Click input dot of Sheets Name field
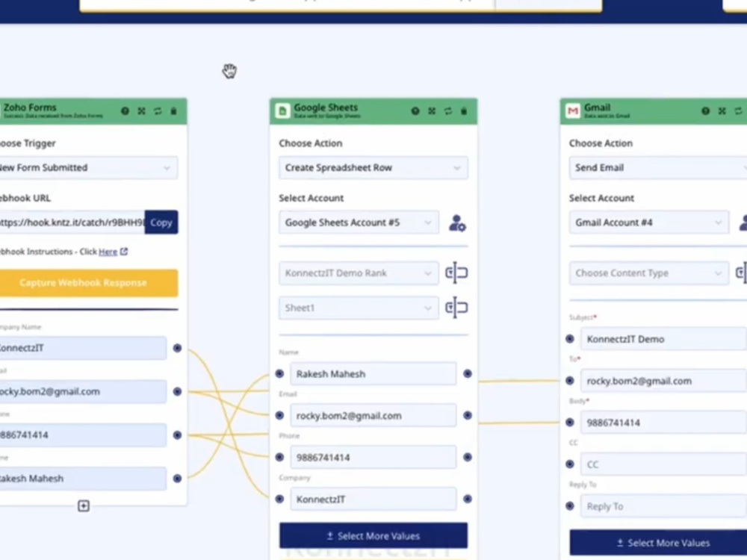Image resolution: width=747 pixels, height=560 pixels. (x=279, y=374)
